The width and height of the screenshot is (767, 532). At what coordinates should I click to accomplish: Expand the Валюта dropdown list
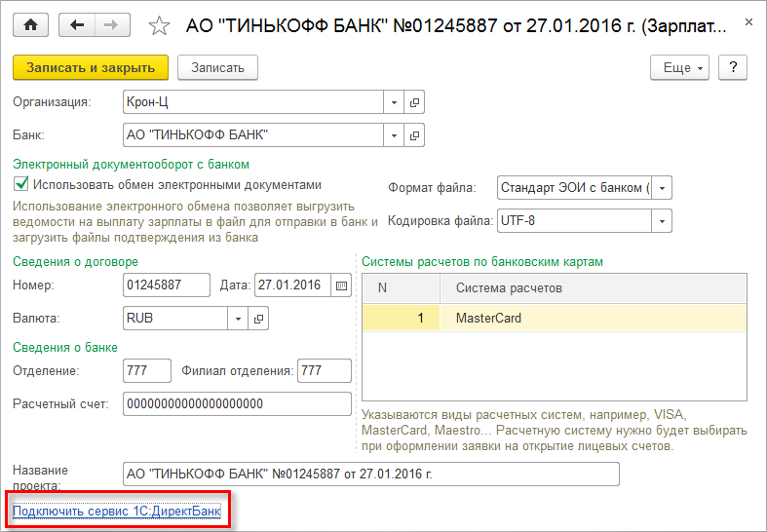coord(239,318)
